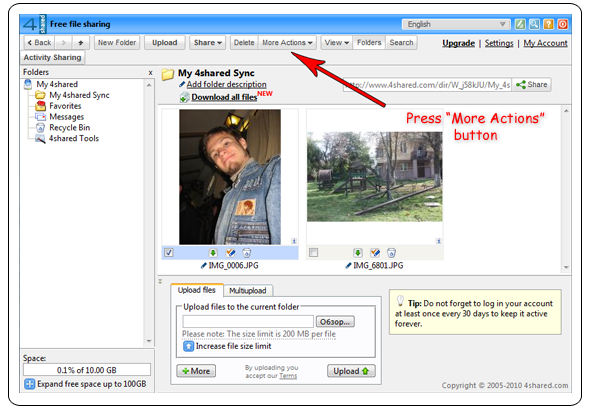The image size is (589, 413).
Task: Click the blue search icon in title bar
Action: 534,24
